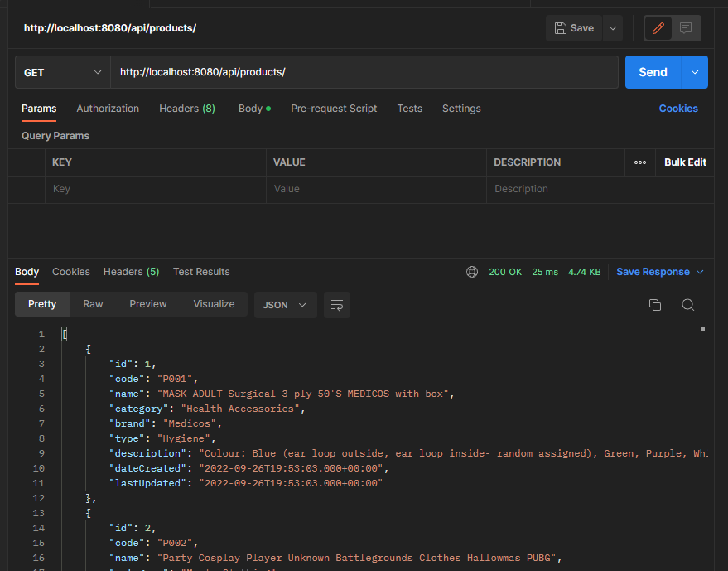728x571 pixels.
Task: Click the network globe icon beside 200 OK
Action: (472, 271)
